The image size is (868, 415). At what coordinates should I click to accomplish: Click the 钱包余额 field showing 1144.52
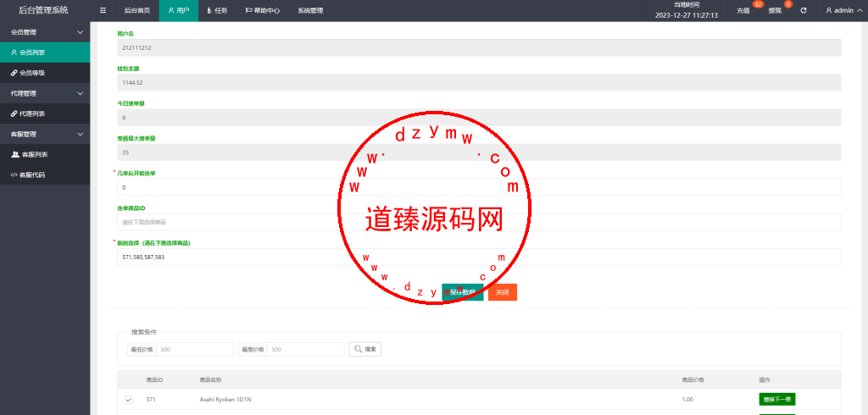click(479, 82)
